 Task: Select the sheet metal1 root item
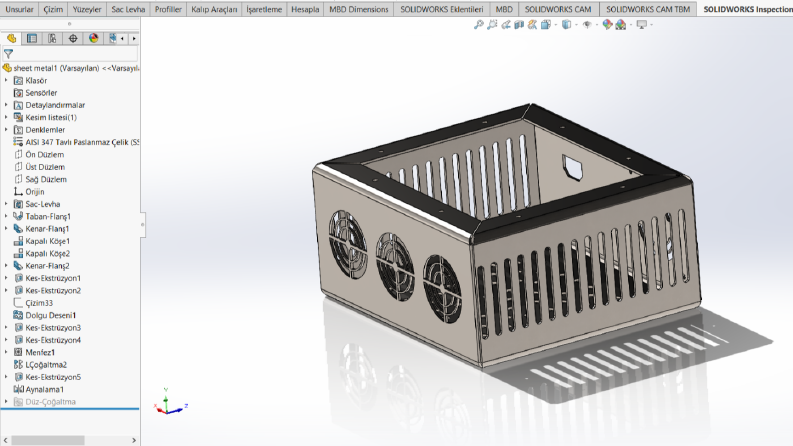pyautogui.click(x=71, y=68)
